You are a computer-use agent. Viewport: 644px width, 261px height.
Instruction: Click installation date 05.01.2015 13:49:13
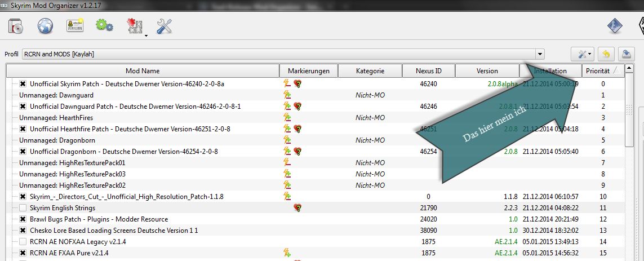[x=550, y=242]
